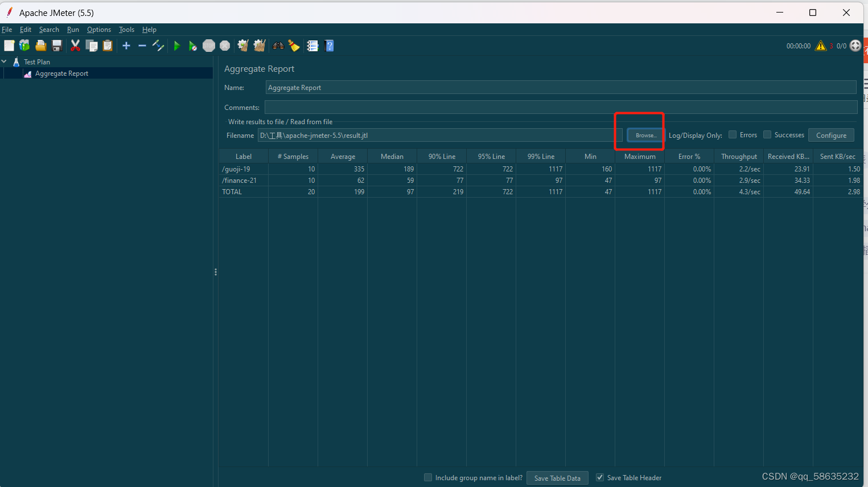The height and width of the screenshot is (487, 868).
Task: Sort by Average column header
Action: [343, 156]
